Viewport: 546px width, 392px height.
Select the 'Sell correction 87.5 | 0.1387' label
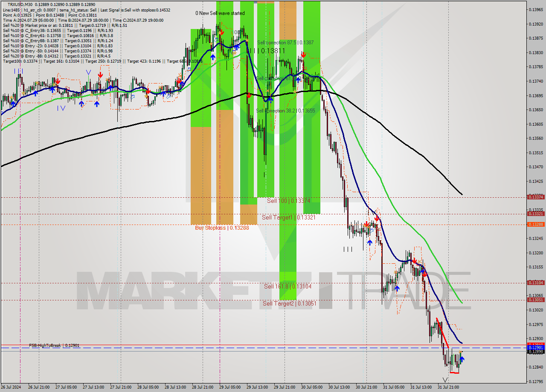(285, 43)
